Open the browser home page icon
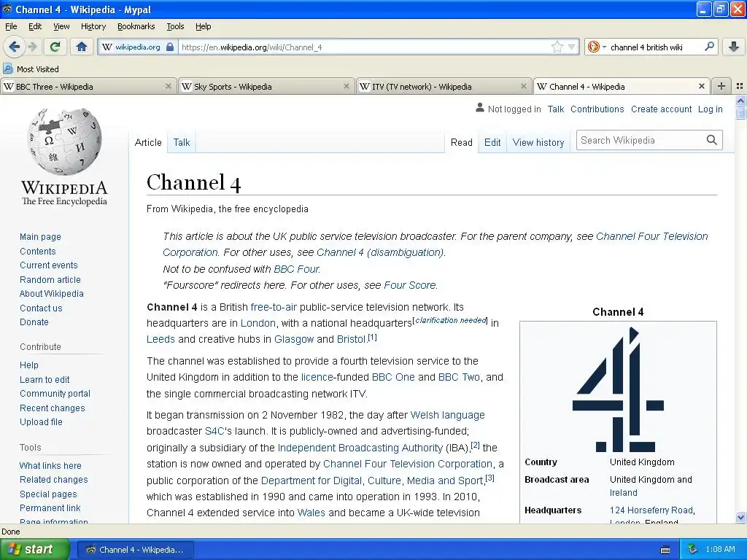This screenshot has height=560, width=747. pyautogui.click(x=82, y=47)
